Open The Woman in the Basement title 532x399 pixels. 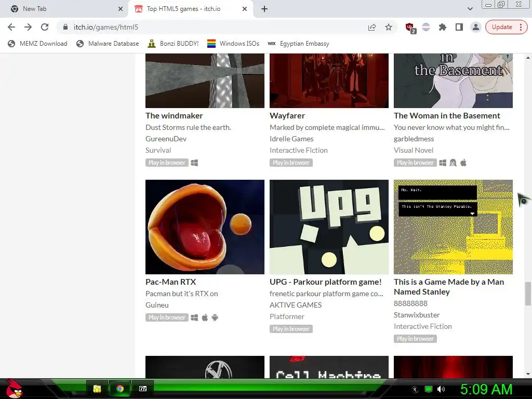point(447,116)
